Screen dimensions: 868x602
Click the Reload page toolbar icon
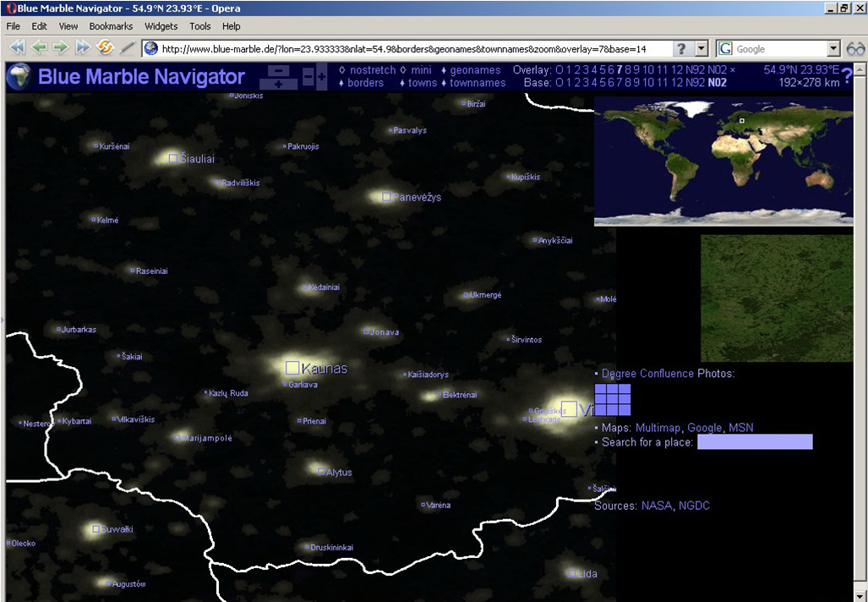[106, 48]
